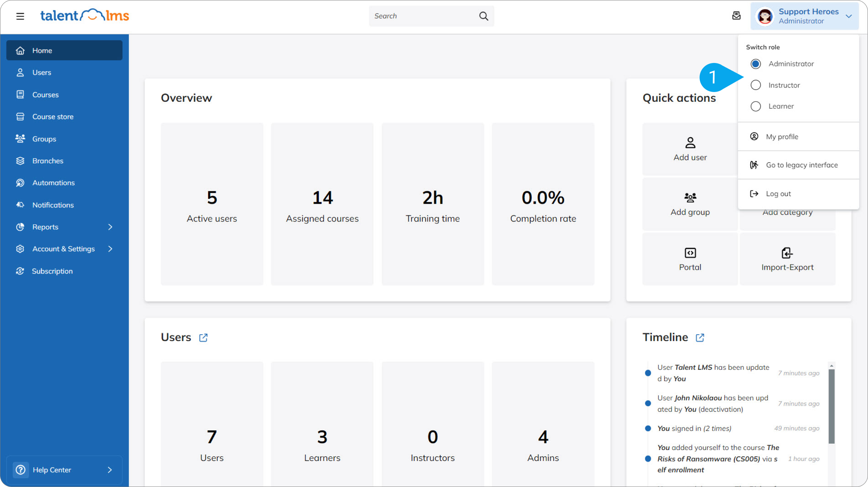The height and width of the screenshot is (487, 868).
Task: Click the Portal quick action icon
Action: 690,253
